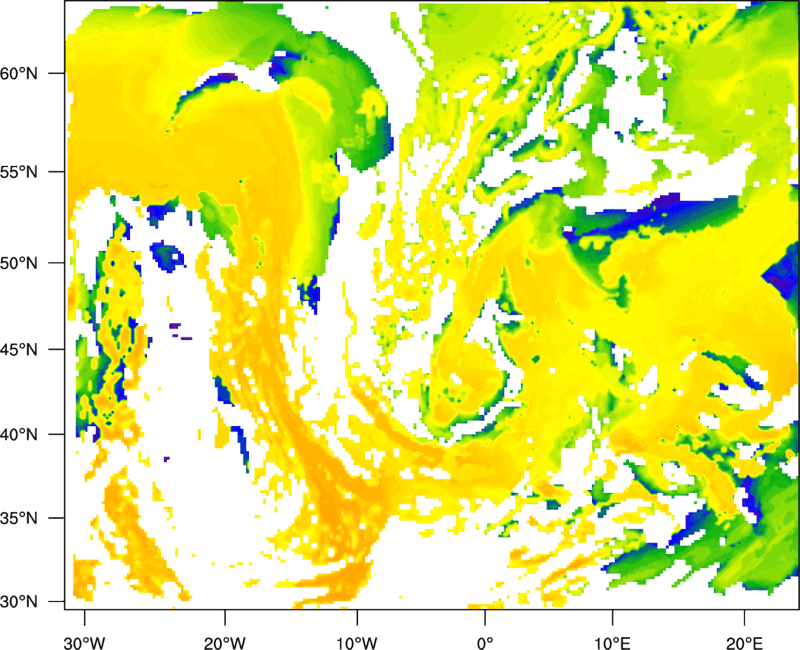Click the 30°N latitude label

click(x=19, y=602)
